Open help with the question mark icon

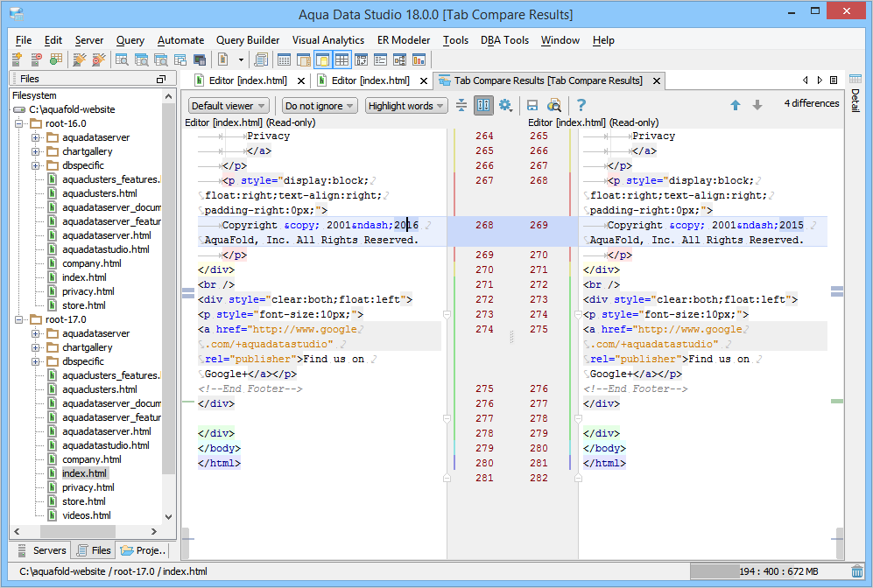click(581, 105)
